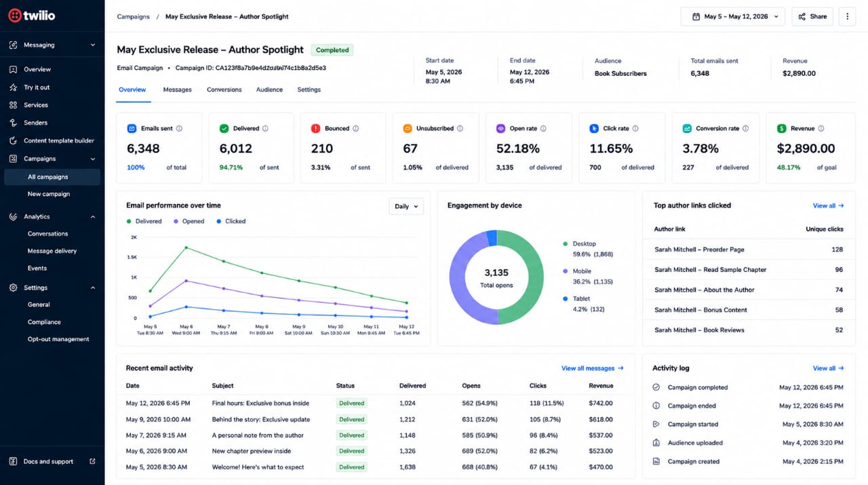Viewport: 868px width, 485px height.
Task: Switch to the Conversions tab
Action: (x=224, y=90)
